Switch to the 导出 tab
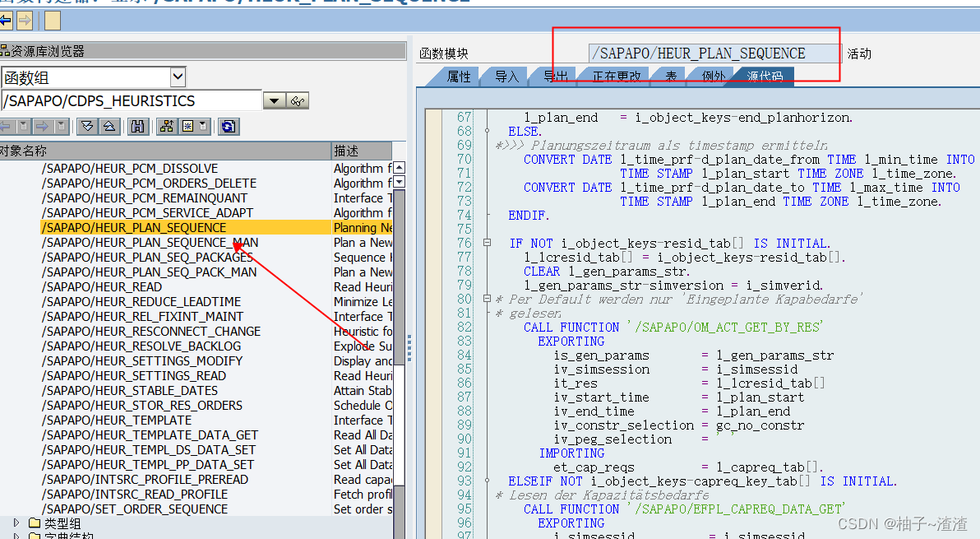This screenshot has height=539, width=980. click(555, 77)
